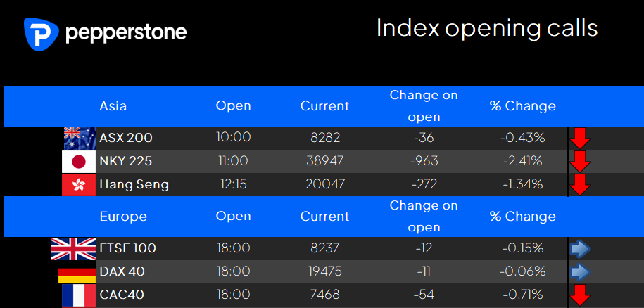
Task: Click the German flag beside DAX 40
Action: click(77, 276)
